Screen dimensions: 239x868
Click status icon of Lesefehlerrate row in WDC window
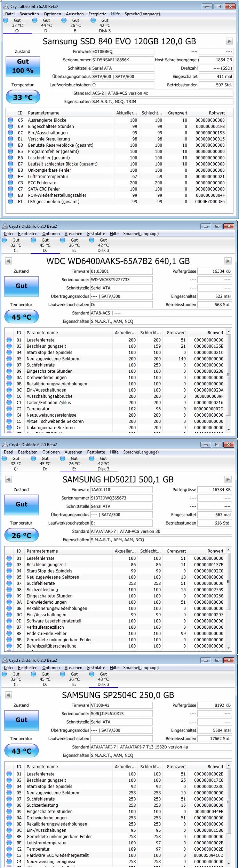(x=9, y=340)
